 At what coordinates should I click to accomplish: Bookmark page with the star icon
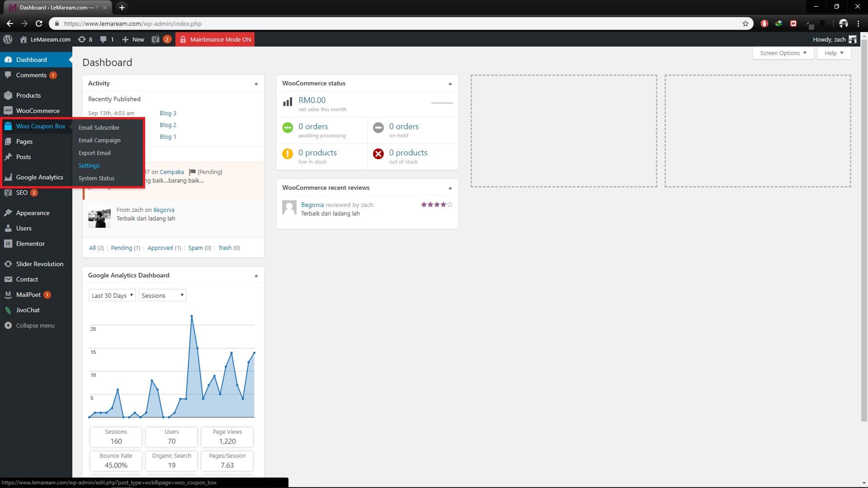745,23
